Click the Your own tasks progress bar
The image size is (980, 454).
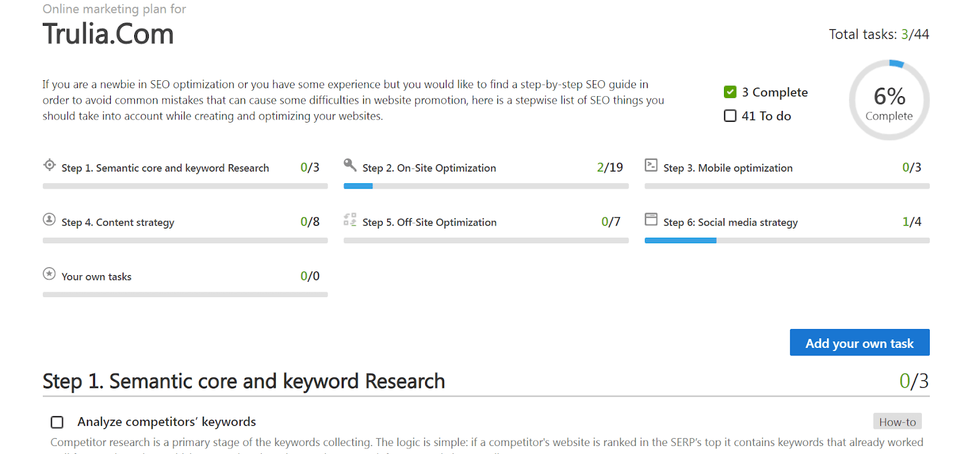(185, 295)
